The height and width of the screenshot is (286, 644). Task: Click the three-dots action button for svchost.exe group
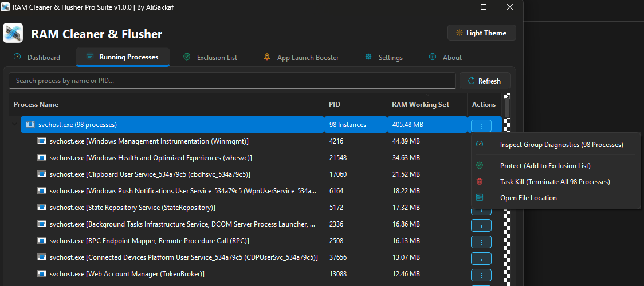click(481, 125)
